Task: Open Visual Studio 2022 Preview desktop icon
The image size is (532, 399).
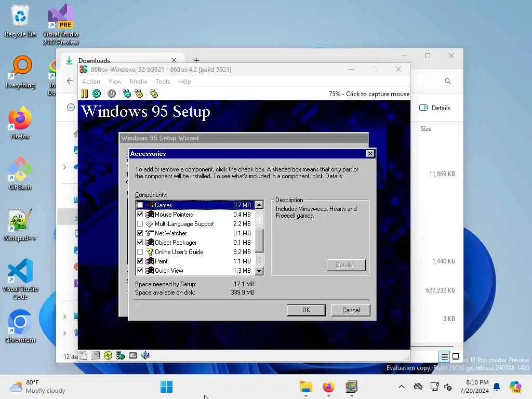Action: (x=61, y=24)
